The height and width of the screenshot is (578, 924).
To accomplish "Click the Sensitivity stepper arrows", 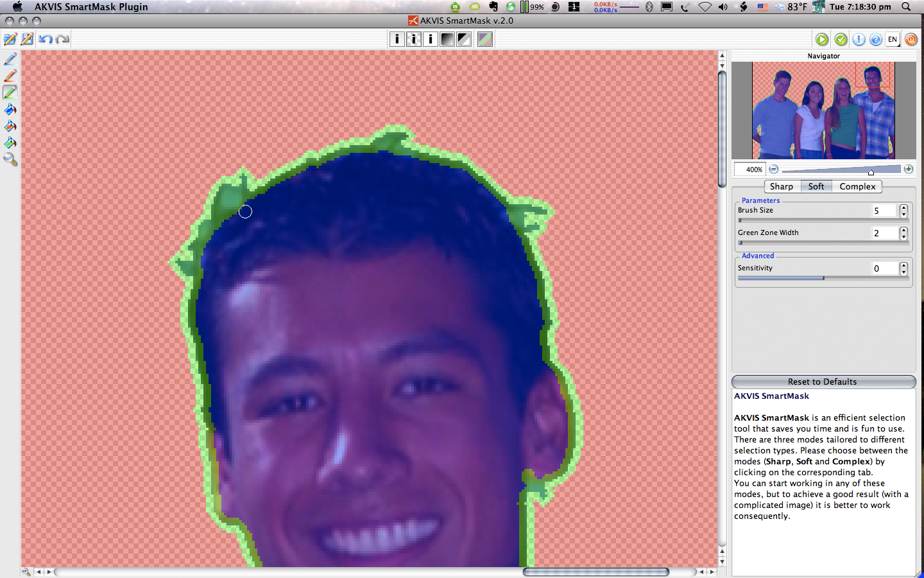I will click(903, 268).
